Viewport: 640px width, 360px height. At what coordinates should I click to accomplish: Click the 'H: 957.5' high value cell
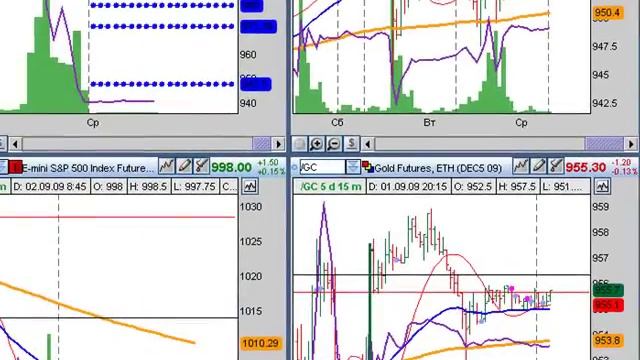(517, 187)
